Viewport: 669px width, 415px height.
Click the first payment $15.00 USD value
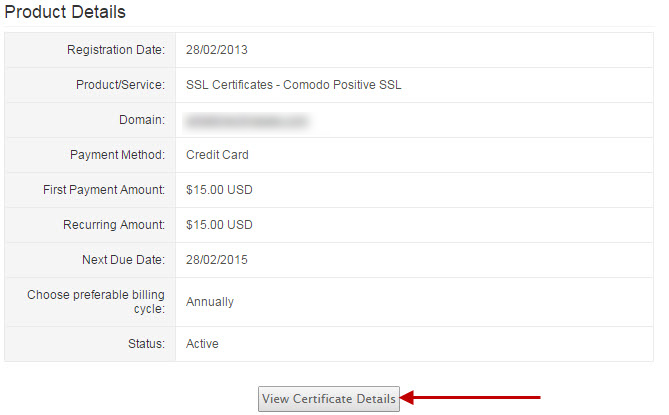tap(219, 190)
